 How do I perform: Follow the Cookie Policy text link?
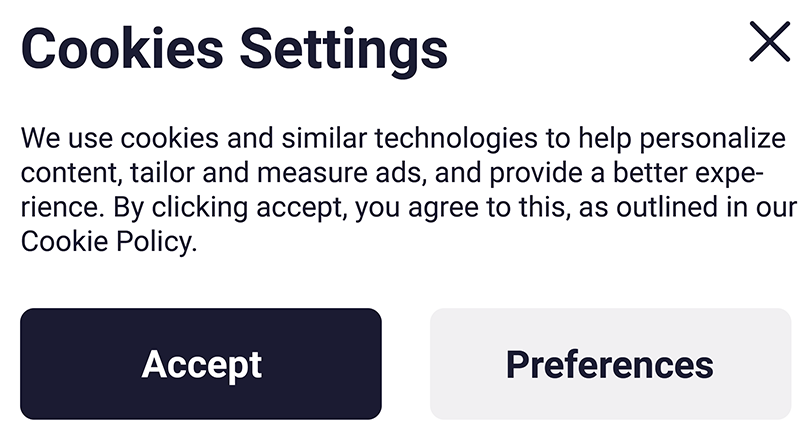[x=106, y=243]
